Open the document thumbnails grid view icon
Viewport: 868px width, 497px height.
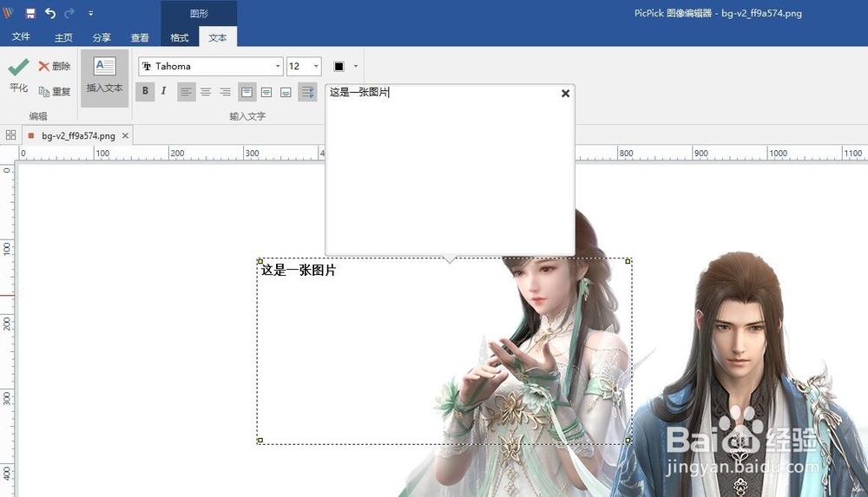[10, 135]
